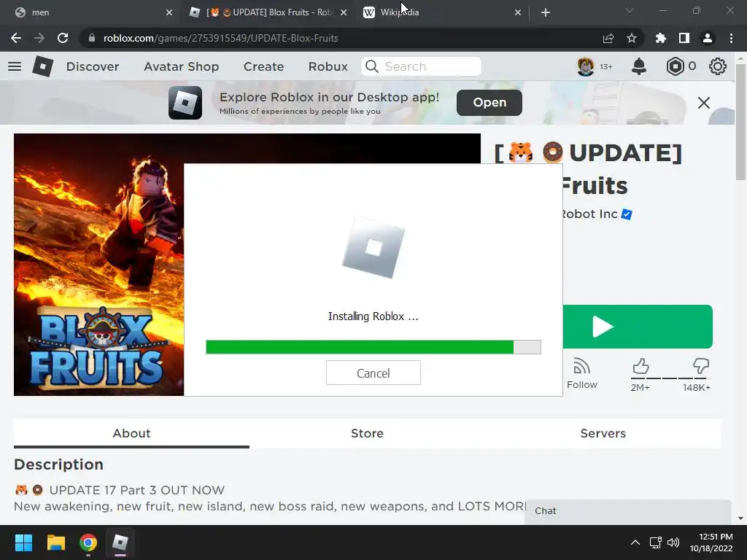Open the Discover page
747x560 pixels.
[93, 66]
